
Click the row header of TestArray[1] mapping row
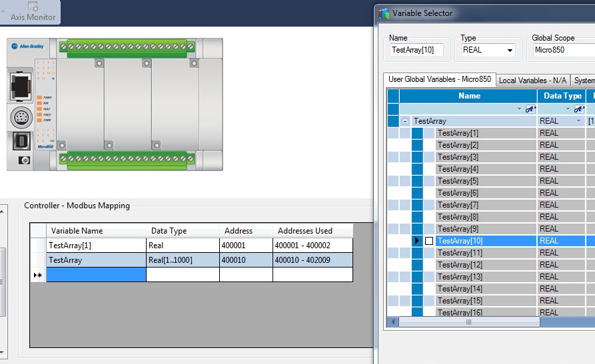pyautogui.click(x=39, y=246)
